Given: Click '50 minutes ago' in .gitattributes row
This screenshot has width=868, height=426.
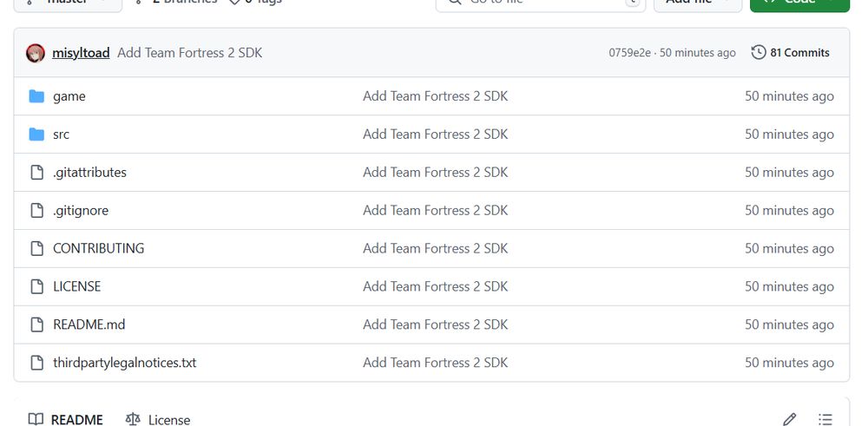Looking at the screenshot, I should point(789,173).
